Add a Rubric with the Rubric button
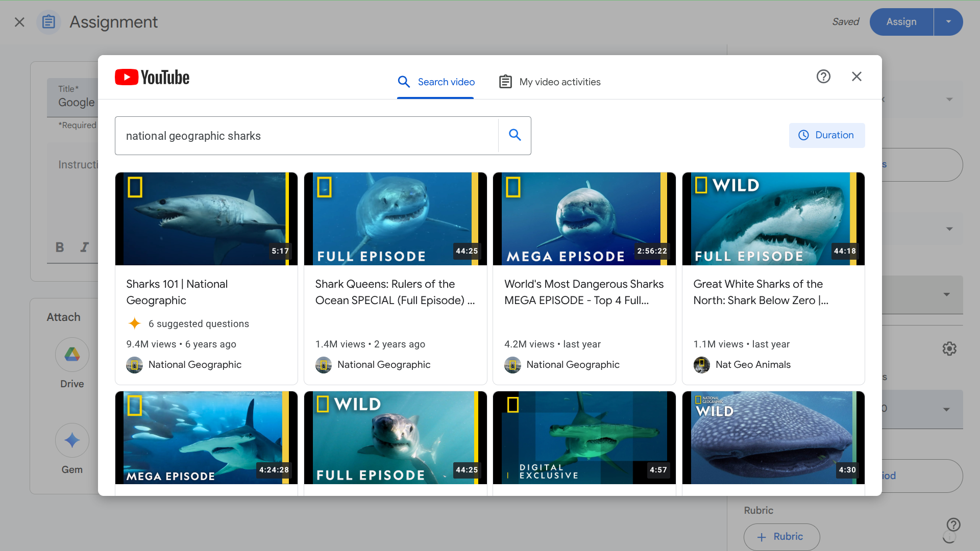This screenshot has width=980, height=551. tap(781, 537)
